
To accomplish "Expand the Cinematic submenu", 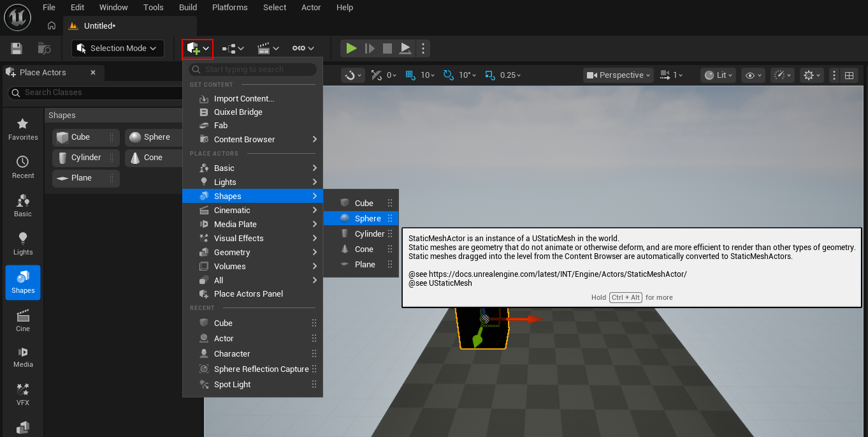I will (x=252, y=211).
